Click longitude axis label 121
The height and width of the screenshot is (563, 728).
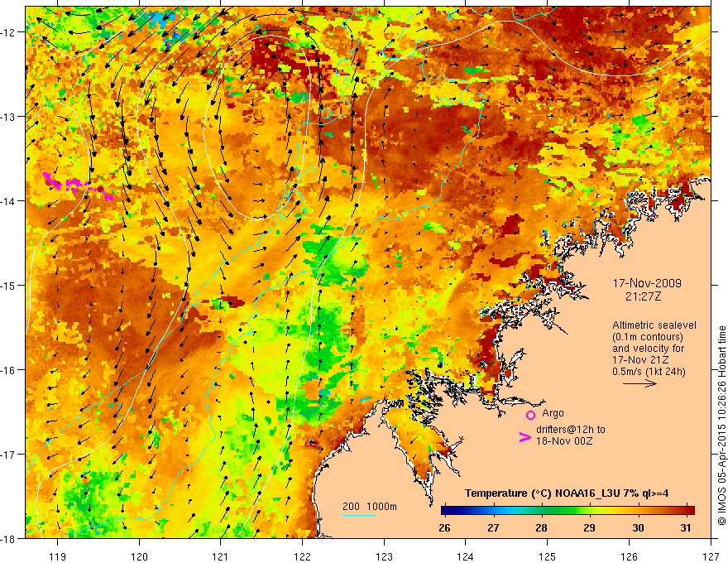[x=221, y=556]
